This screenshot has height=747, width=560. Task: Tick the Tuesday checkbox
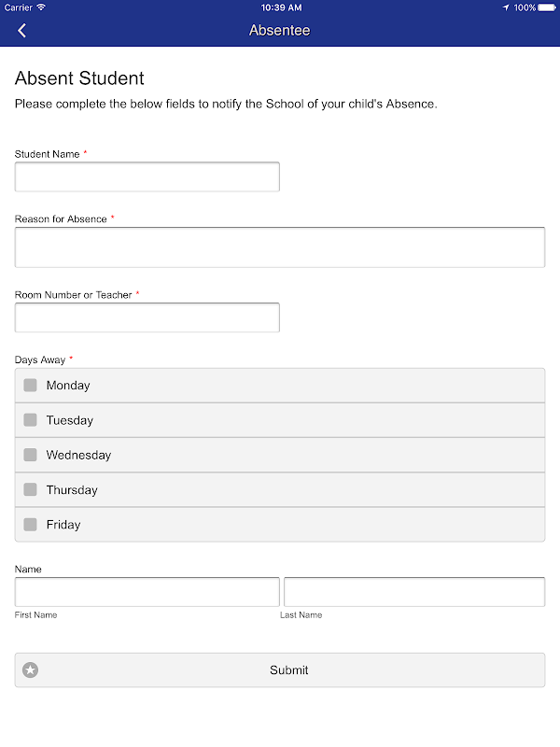[x=31, y=420]
